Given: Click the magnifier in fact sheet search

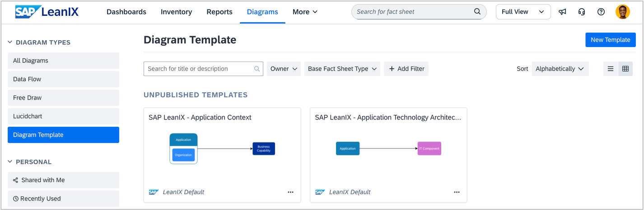Looking at the screenshot, I should click(477, 12).
